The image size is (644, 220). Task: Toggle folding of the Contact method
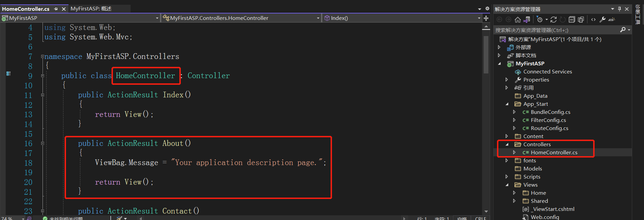coord(43,211)
